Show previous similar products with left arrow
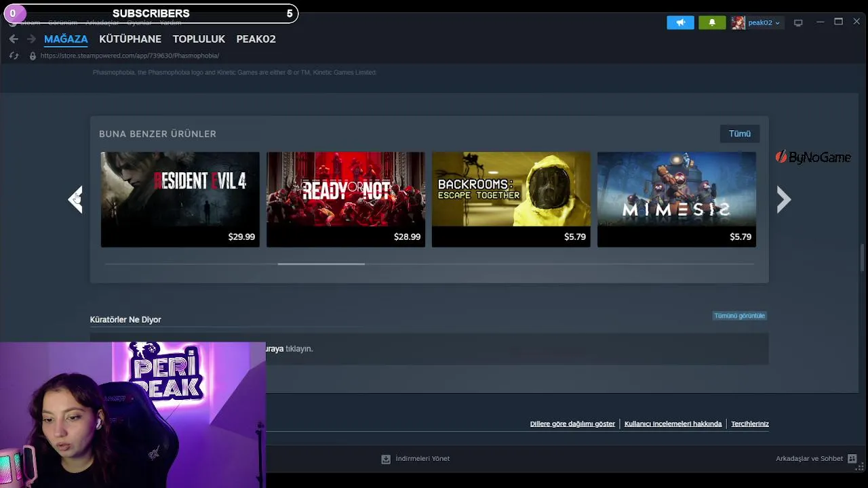 pos(75,199)
